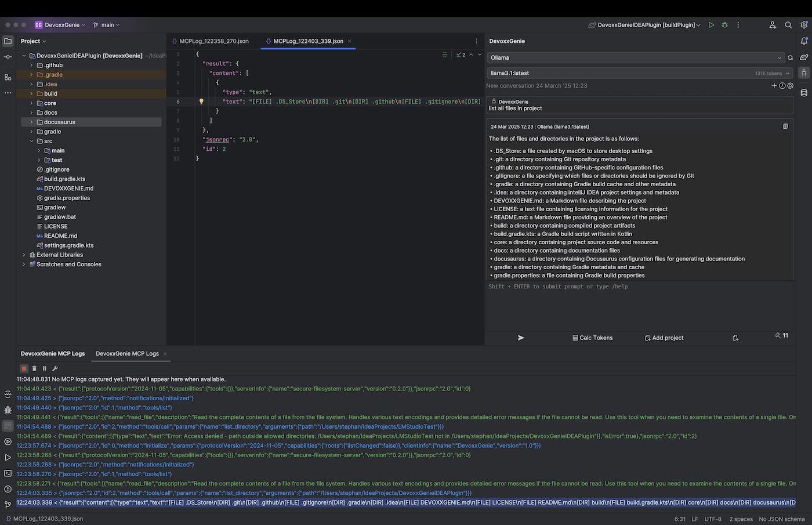Open the main branch dropdown
The height and width of the screenshot is (525, 812).
[x=106, y=25]
